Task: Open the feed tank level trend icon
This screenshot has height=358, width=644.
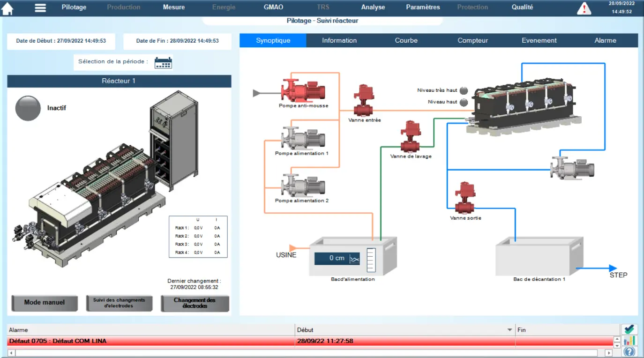Action: tap(355, 259)
